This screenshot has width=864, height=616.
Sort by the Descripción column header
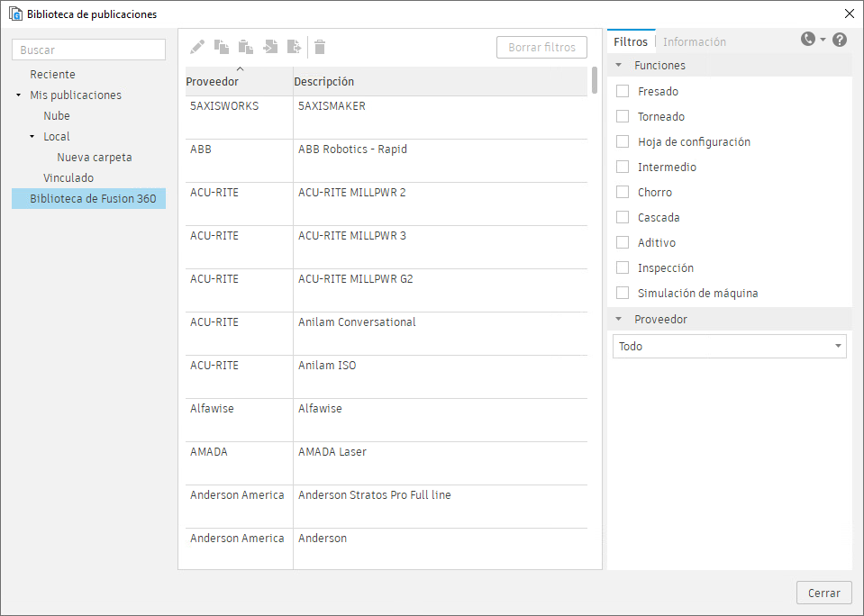[441, 82]
